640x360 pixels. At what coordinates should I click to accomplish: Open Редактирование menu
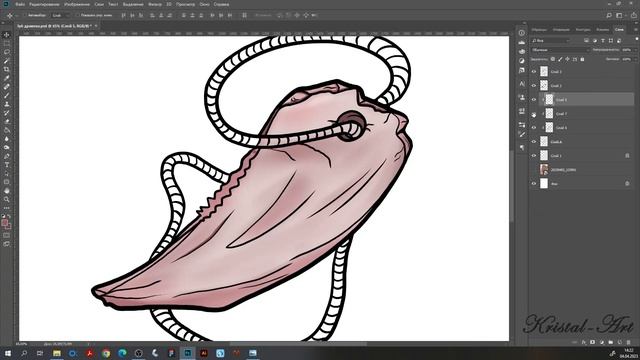(44, 4)
